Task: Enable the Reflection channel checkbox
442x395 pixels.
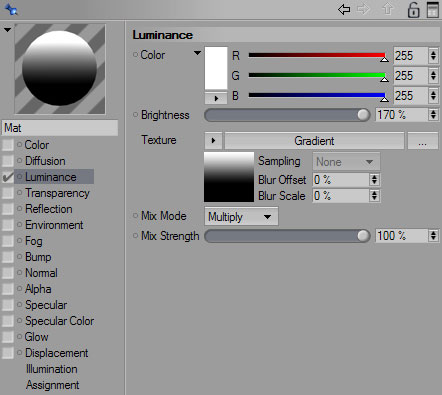Action: 8,209
